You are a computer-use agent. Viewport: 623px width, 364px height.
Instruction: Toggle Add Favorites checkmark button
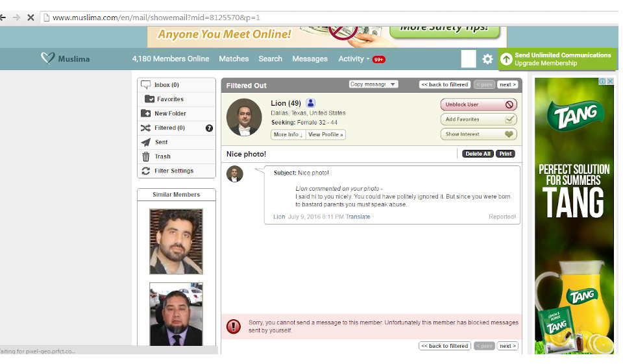coord(479,119)
